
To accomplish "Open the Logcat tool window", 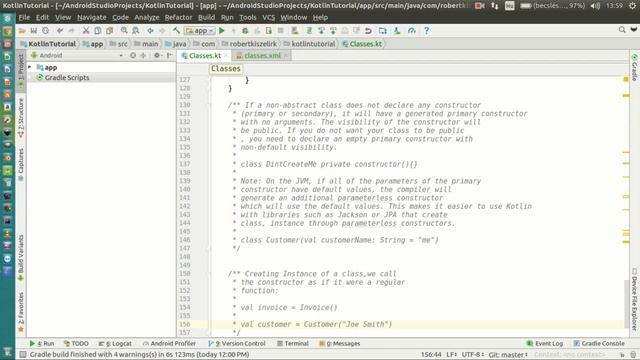I will pos(115,344).
